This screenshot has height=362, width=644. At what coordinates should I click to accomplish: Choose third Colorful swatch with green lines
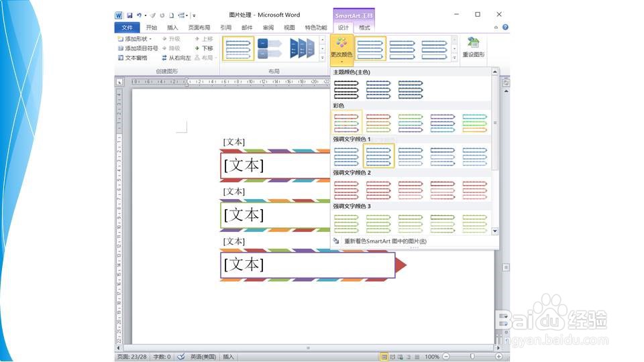[x=411, y=123]
